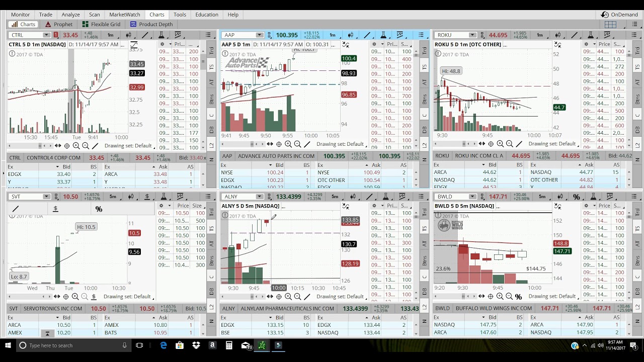Open studies flask icon in ROKU chart
The height and width of the screenshot is (362, 644).
[590, 35]
